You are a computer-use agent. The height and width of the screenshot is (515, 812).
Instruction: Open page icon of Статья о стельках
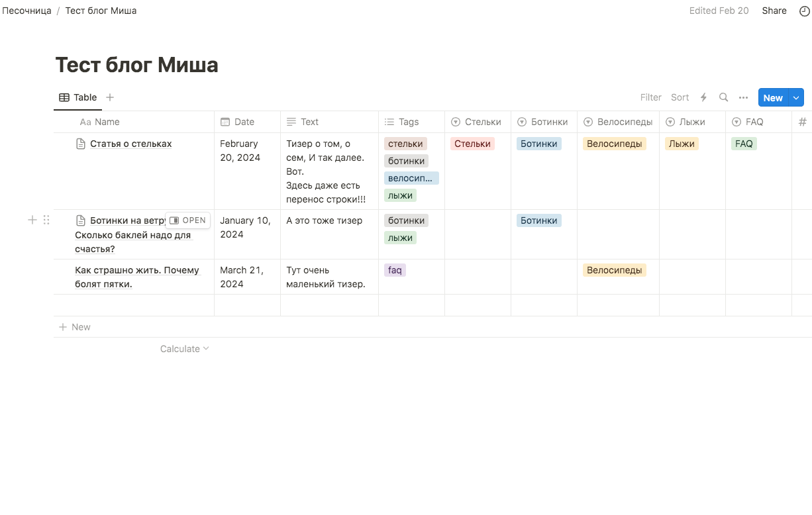(x=81, y=144)
